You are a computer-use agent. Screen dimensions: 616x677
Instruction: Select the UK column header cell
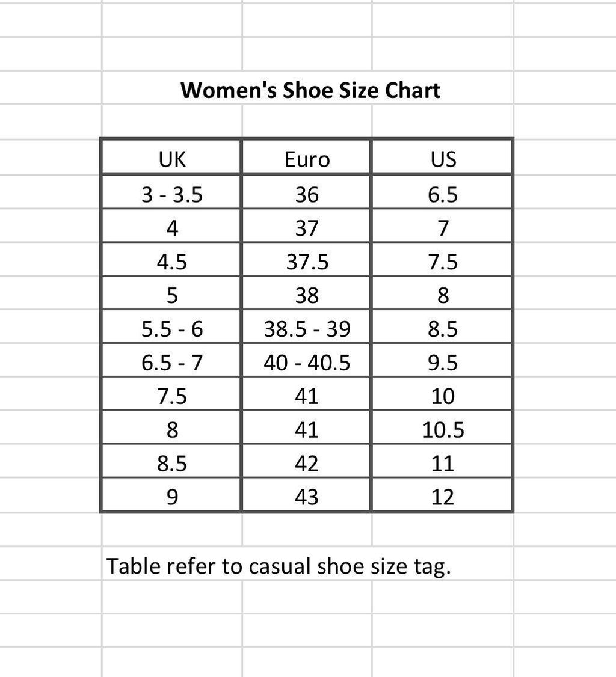[172, 159]
